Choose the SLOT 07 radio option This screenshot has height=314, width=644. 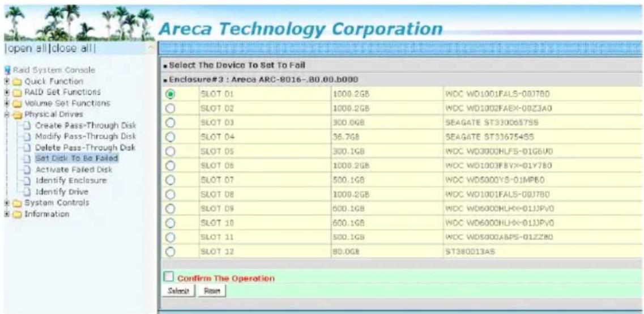pos(170,180)
